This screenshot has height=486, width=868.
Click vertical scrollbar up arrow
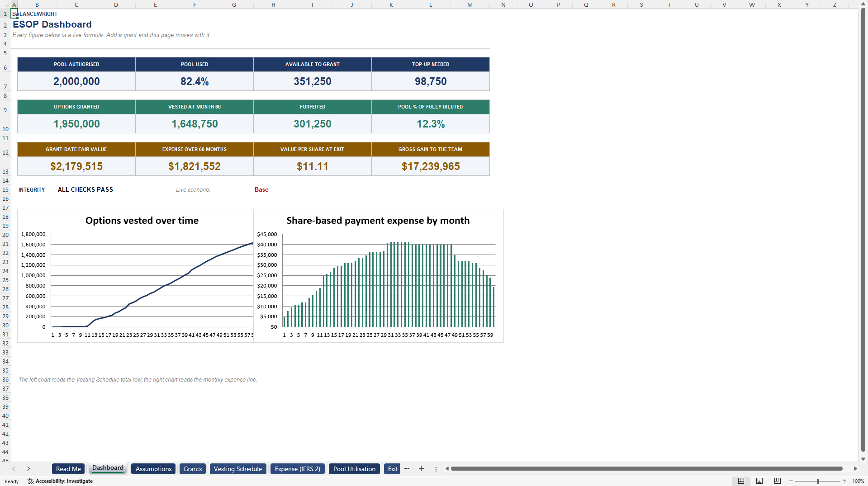coord(863,4)
